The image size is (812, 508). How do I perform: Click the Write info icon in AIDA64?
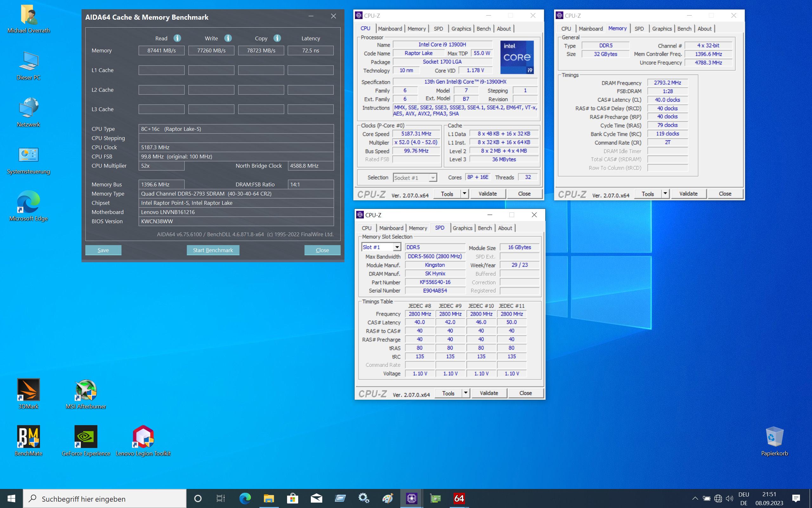pyautogui.click(x=228, y=38)
